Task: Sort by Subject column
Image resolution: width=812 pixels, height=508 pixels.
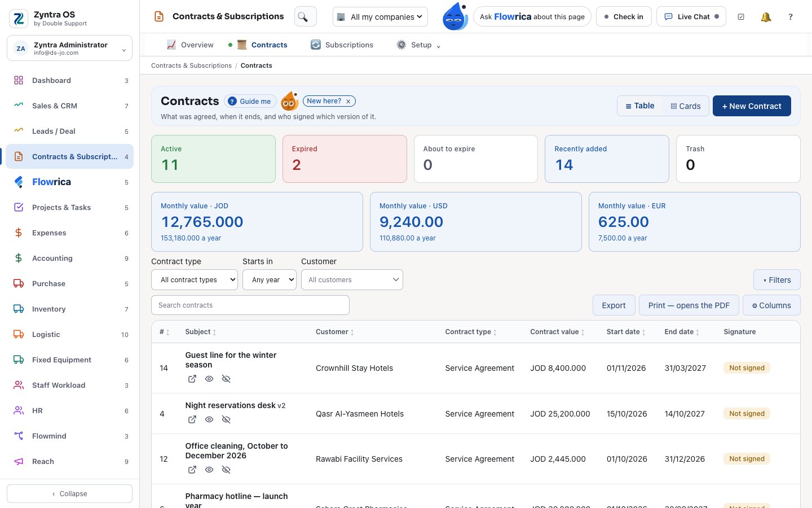Action: click(x=201, y=332)
